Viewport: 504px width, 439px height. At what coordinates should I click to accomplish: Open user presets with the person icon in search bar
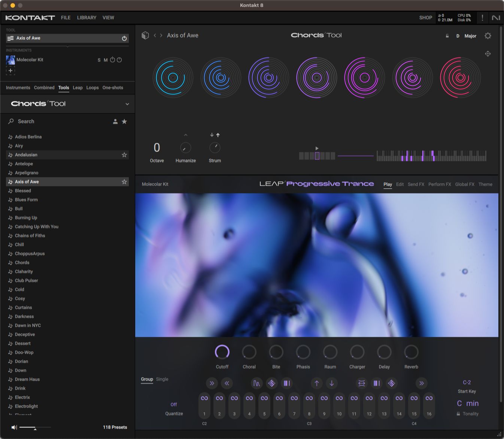click(x=115, y=121)
